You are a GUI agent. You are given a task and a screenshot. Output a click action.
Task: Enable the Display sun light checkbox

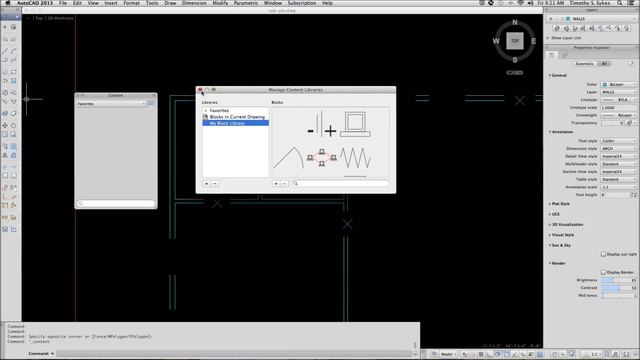(x=603, y=254)
